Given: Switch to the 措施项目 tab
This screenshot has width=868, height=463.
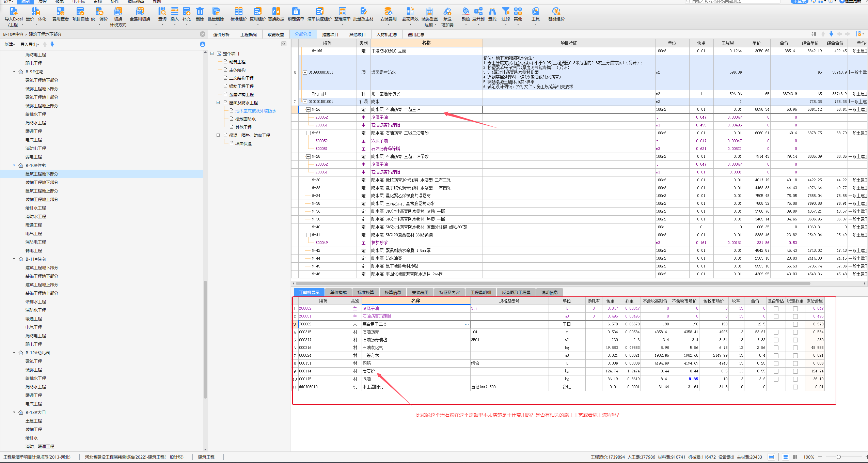Looking at the screenshot, I should pyautogui.click(x=330, y=34).
